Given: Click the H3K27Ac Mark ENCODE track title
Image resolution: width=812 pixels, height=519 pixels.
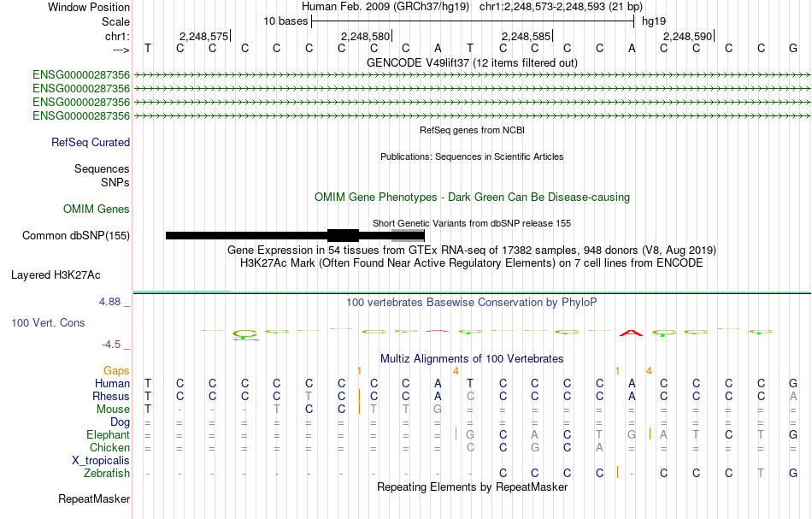Looking at the screenshot, I should click(x=472, y=263).
